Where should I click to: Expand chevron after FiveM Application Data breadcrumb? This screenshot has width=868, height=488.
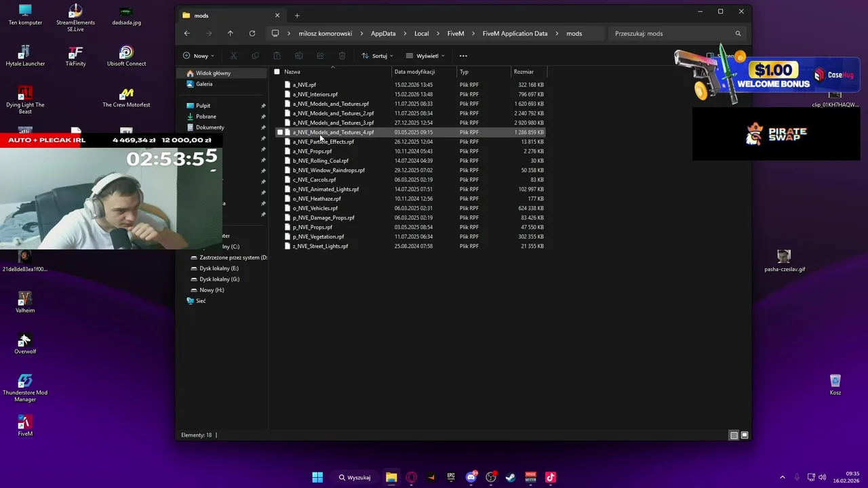[557, 33]
